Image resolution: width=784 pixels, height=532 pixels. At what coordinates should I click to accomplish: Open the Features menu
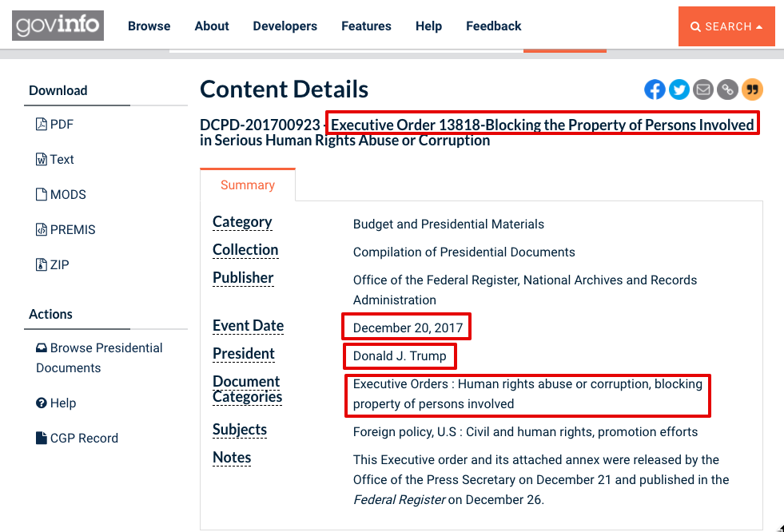[x=367, y=26]
